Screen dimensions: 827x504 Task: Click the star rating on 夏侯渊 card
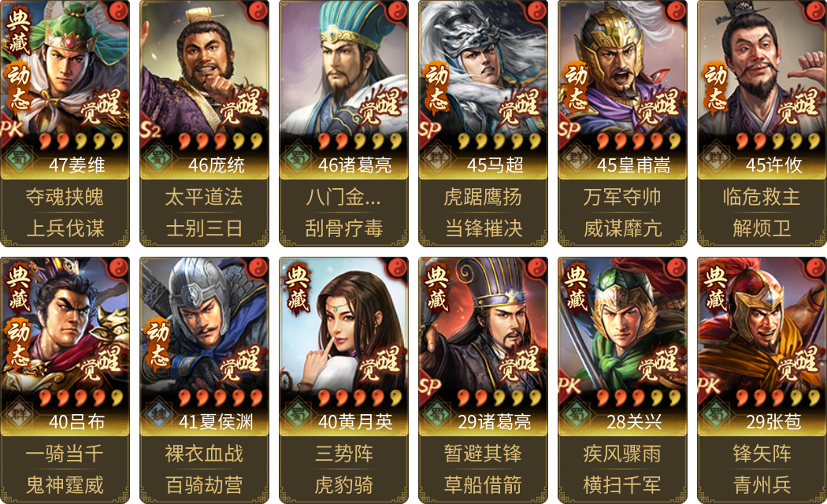(x=220, y=398)
